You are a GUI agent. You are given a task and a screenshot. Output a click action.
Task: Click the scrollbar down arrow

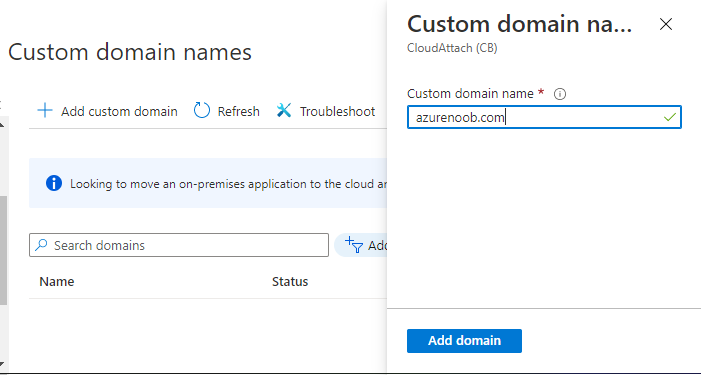(2, 364)
